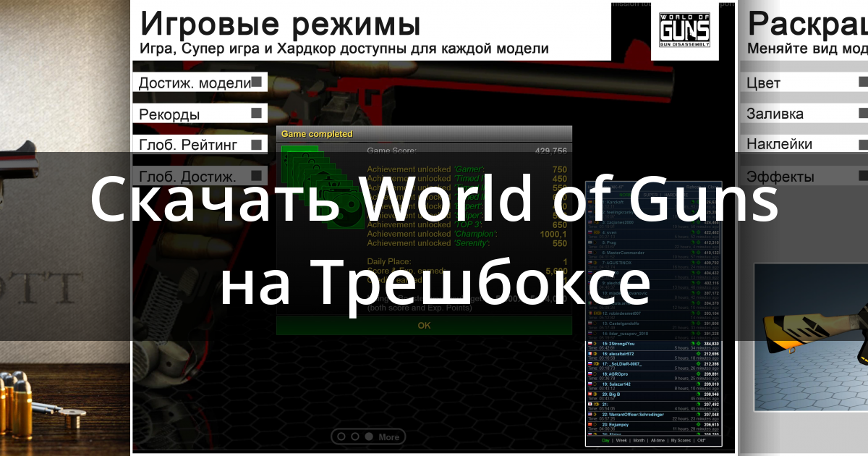Select player 22: WarrantOfficer:Schrodinger
This screenshot has width=868, height=456.
point(633,415)
